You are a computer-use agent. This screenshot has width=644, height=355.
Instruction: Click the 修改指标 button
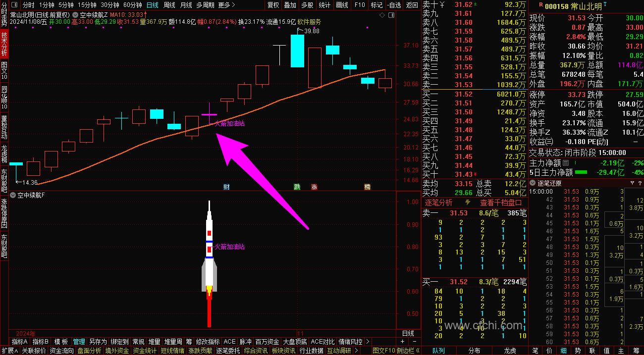pos(208,342)
